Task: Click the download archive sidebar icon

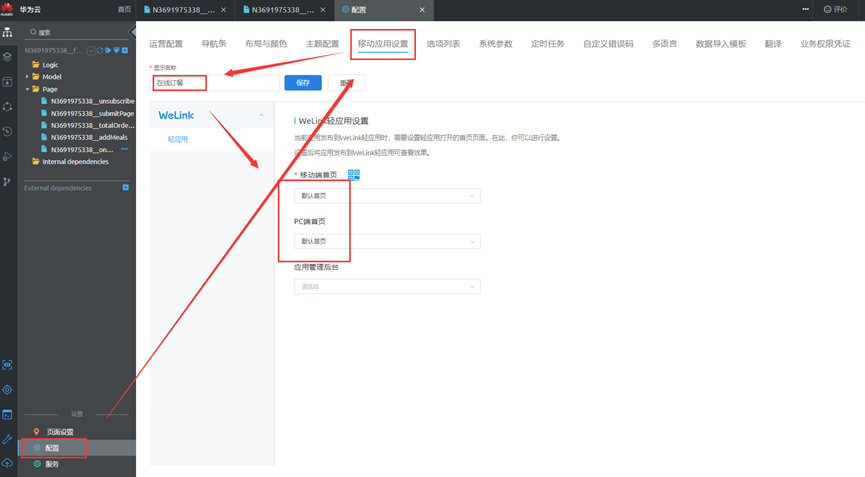Action: [7, 82]
